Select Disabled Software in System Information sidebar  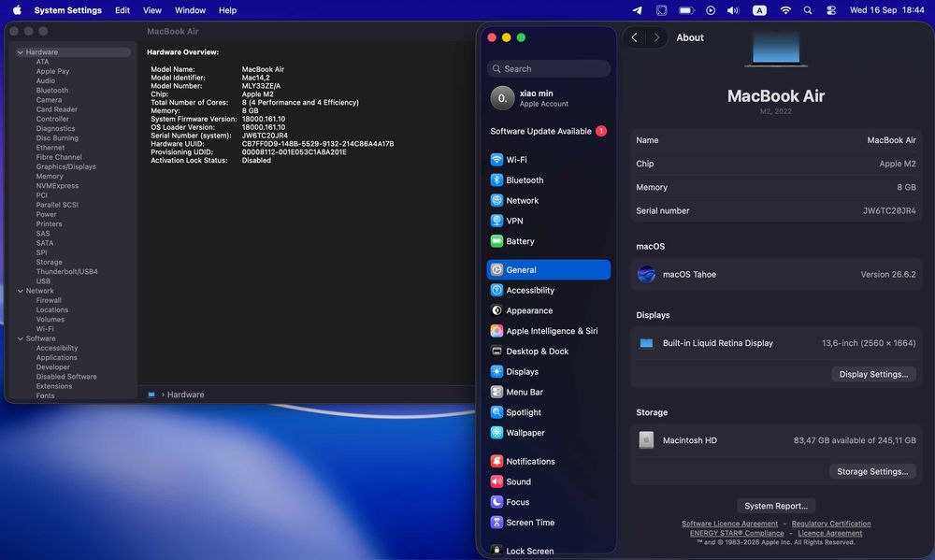(x=65, y=377)
